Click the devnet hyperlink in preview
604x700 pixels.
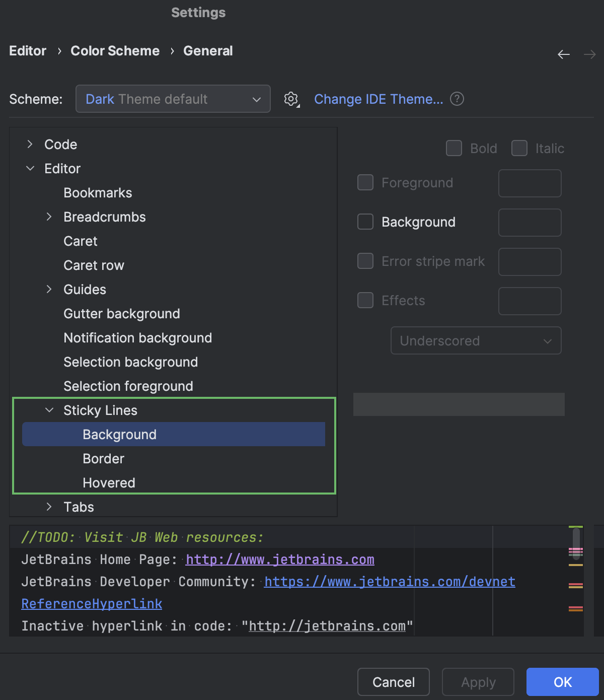390,582
